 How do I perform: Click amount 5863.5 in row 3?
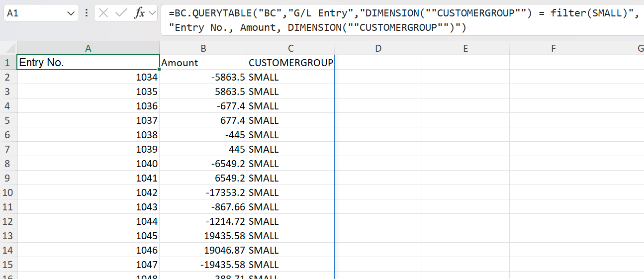pos(203,92)
